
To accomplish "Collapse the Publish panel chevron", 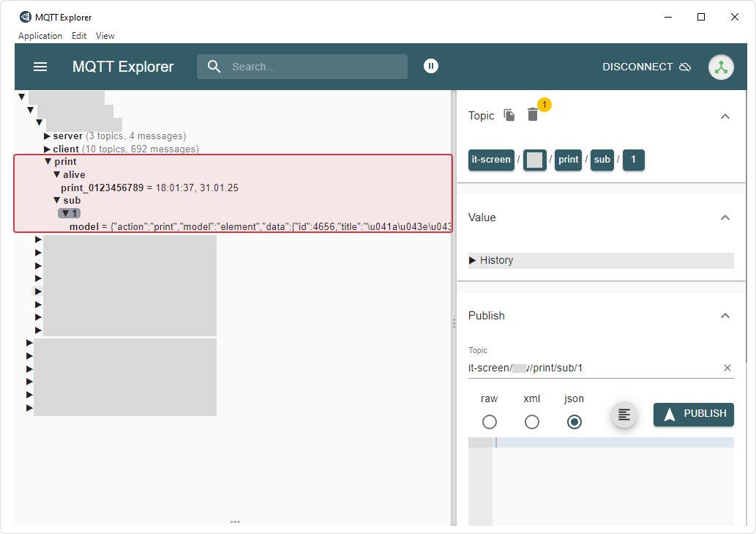I will 725,316.
